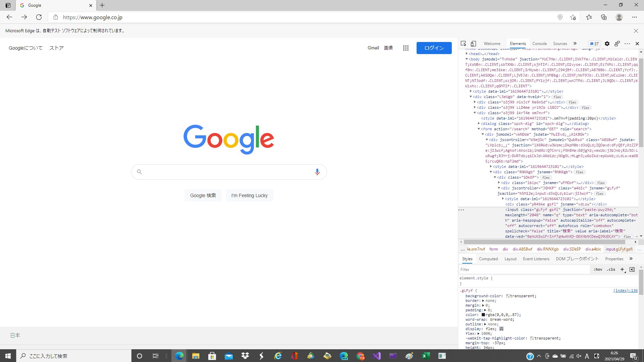Toggle the flex badge on div RNNXgb
Image resolution: width=644 pixels, height=362 pixels.
click(x=579, y=172)
